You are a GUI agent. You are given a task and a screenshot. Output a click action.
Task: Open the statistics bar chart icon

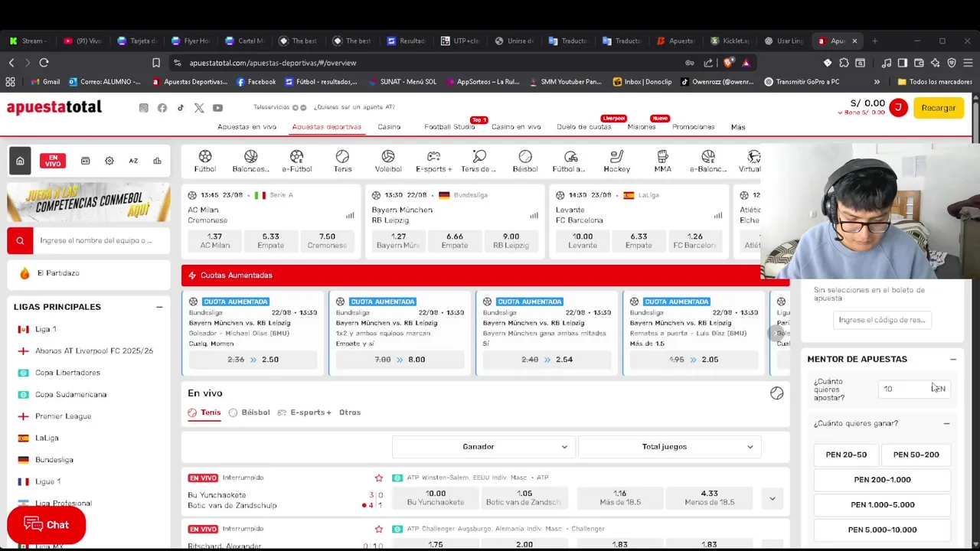[157, 161]
